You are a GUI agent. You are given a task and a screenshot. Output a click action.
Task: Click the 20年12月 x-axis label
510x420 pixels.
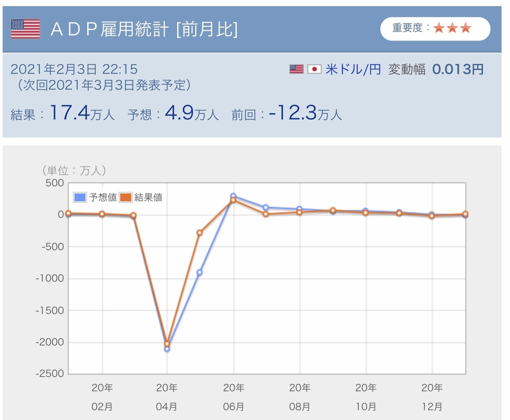pyautogui.click(x=432, y=397)
